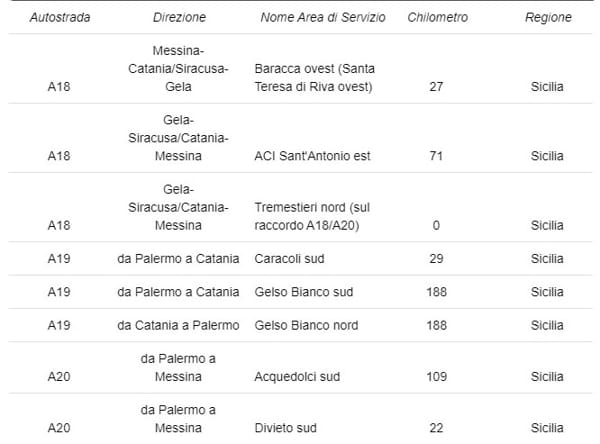Select the Tremestieri nord service area
The height and width of the screenshot is (444, 600).
click(312, 216)
